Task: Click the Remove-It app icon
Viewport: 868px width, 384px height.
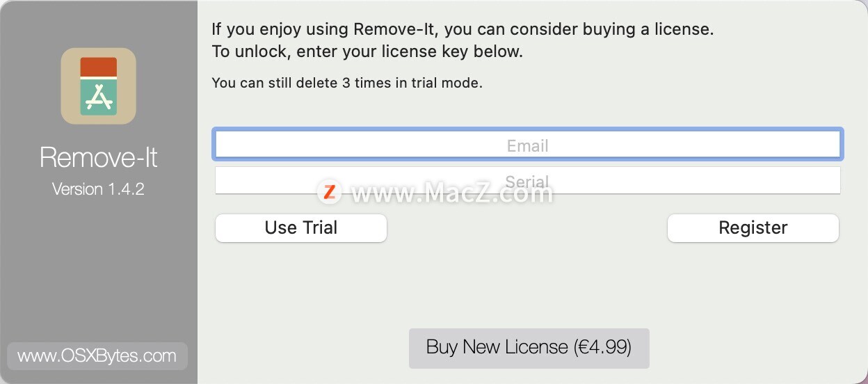Action: tap(98, 86)
